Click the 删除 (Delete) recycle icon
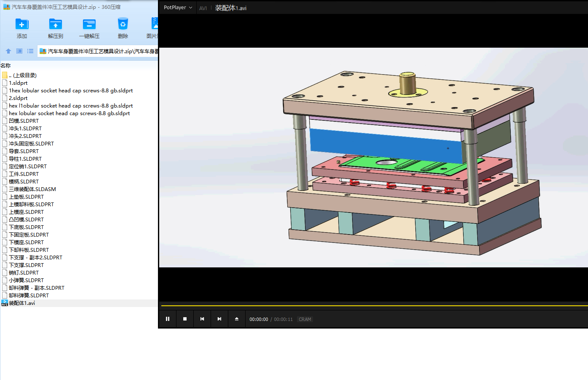 pyautogui.click(x=123, y=24)
